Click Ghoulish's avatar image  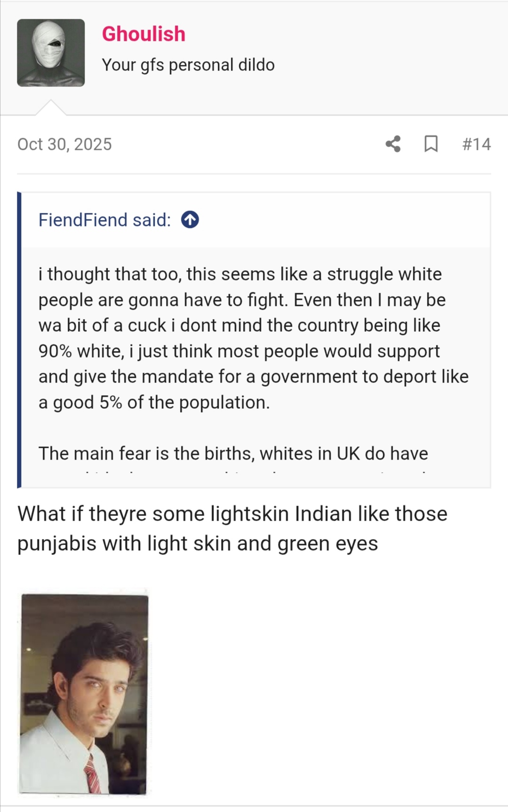coord(51,53)
